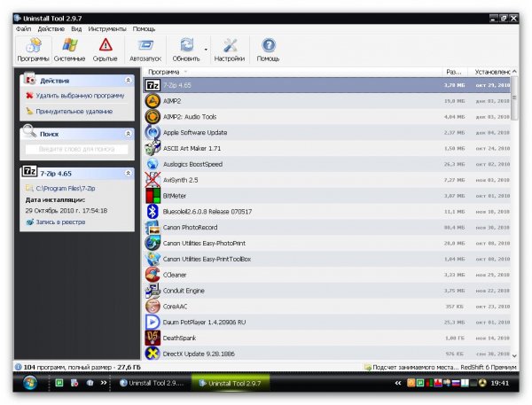Viewport: 532px width, 405px height.
Task: Select the 7-Zip 4.65 icon in list
Action: [153, 85]
